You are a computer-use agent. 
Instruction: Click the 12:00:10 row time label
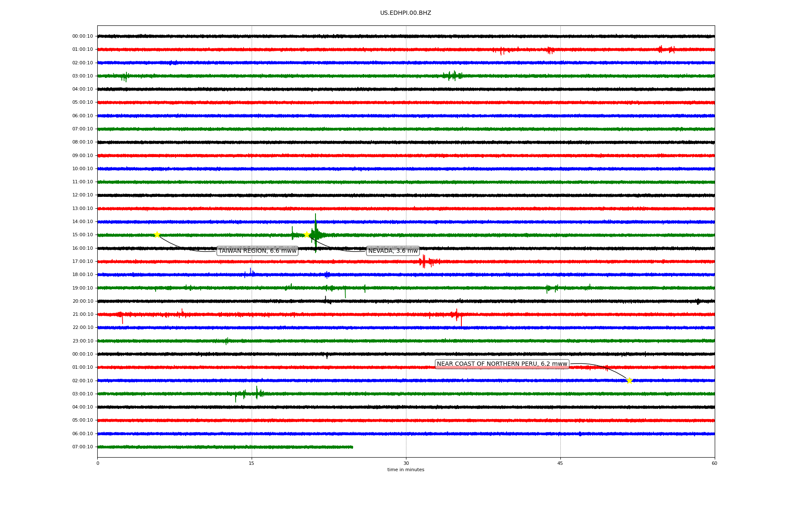(82, 195)
